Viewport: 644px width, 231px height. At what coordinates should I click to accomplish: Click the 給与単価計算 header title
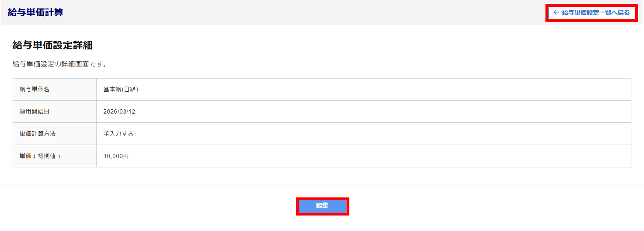[x=35, y=13]
